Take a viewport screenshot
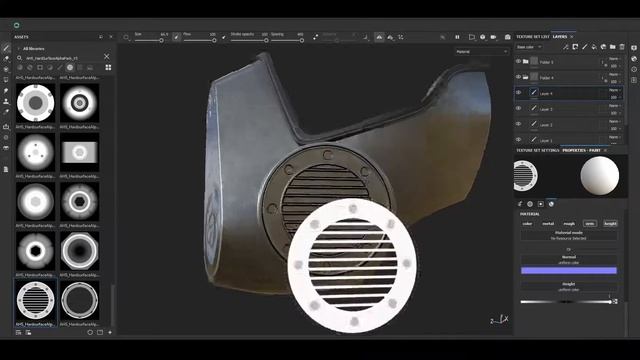 (x=507, y=37)
